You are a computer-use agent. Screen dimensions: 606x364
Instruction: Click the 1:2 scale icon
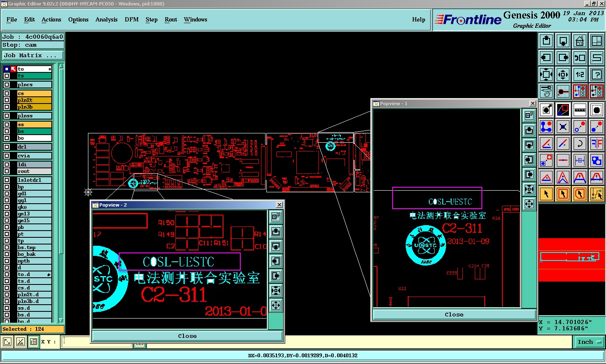(x=580, y=74)
